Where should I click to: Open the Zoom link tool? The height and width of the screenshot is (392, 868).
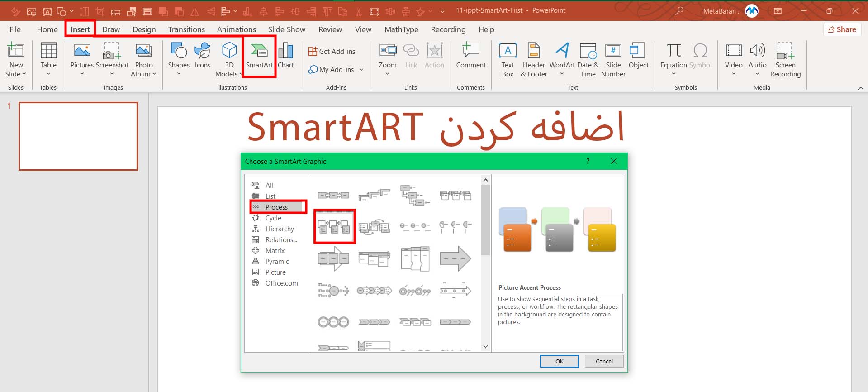pyautogui.click(x=388, y=59)
